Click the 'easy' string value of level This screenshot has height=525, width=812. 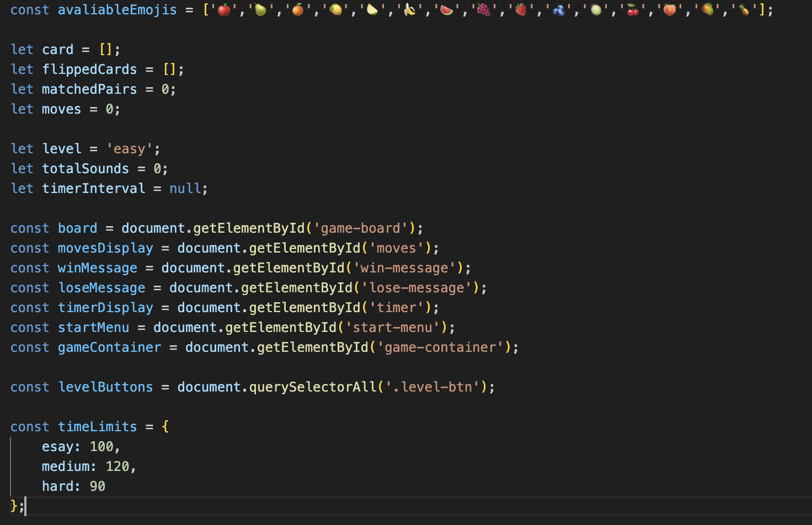click(129, 149)
